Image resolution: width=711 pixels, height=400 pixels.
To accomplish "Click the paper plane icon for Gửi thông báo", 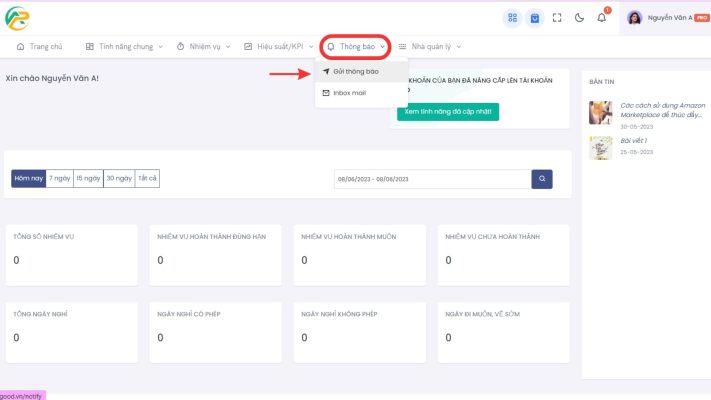I will (x=326, y=71).
